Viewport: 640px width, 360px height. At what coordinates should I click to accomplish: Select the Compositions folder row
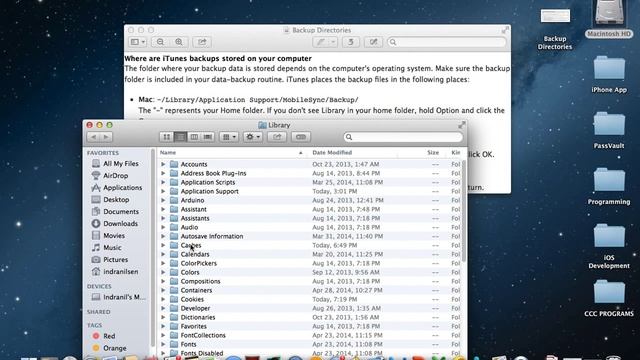click(310, 281)
